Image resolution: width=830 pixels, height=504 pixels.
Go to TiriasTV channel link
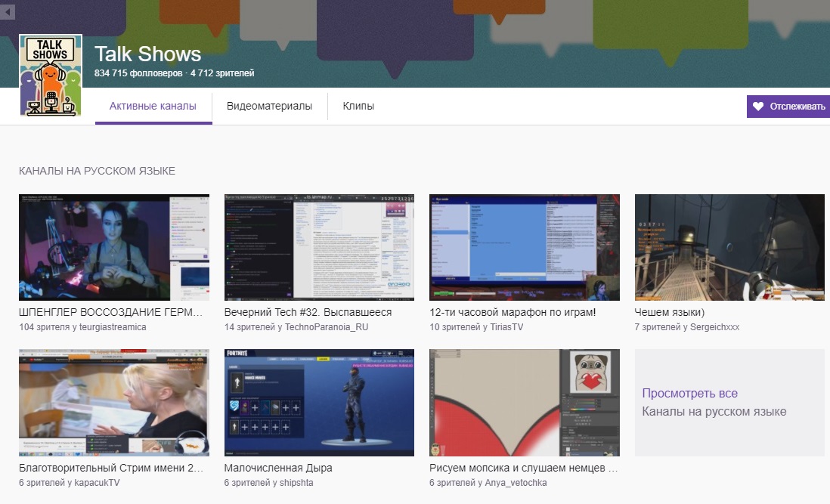tap(505, 327)
